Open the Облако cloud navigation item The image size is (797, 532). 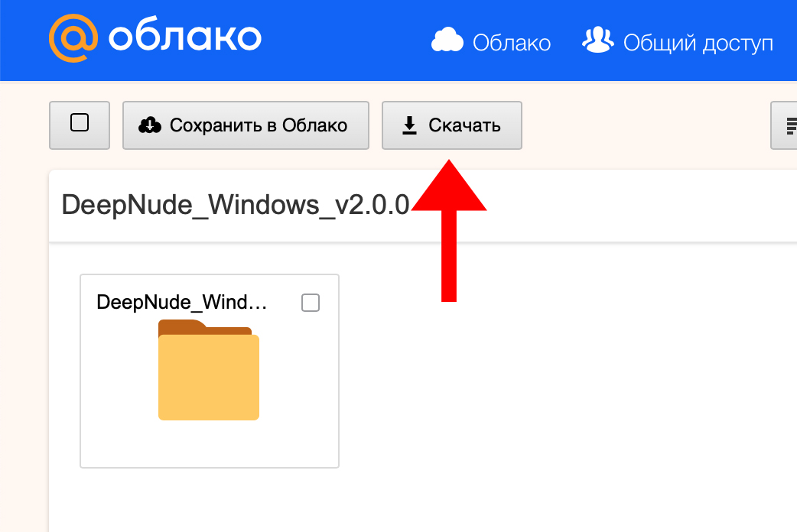[x=491, y=42]
